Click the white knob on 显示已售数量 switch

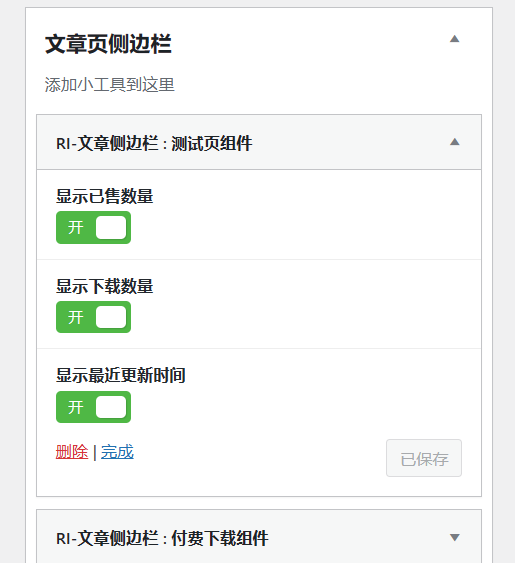coord(111,227)
